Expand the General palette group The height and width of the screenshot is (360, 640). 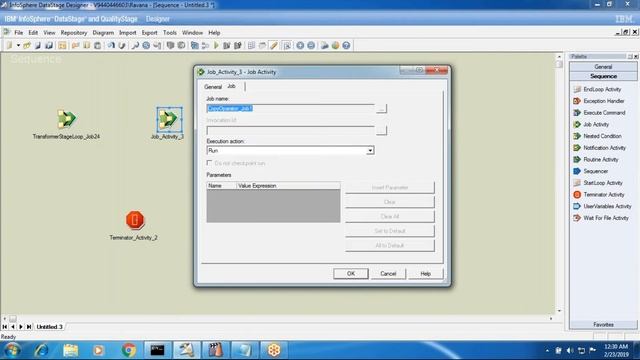603,67
